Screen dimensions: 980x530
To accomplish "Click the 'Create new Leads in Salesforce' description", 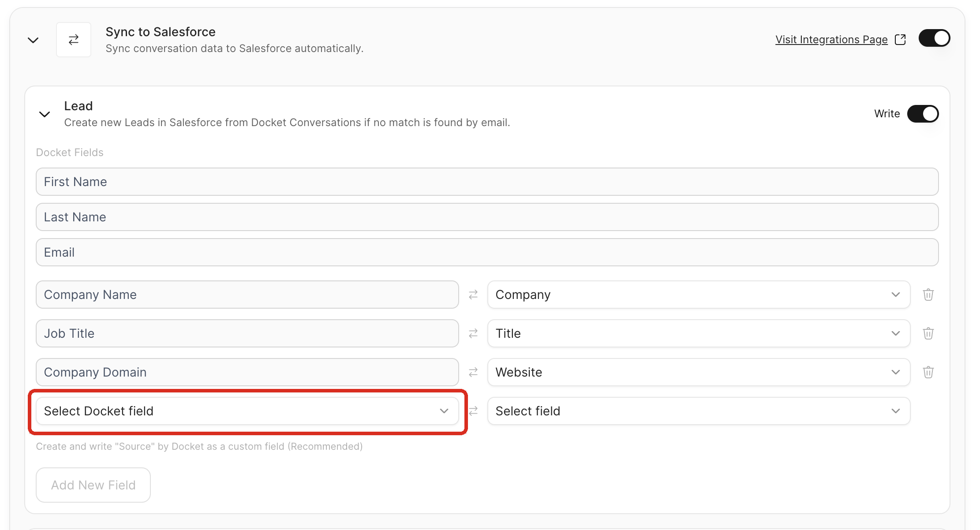I will 287,123.
